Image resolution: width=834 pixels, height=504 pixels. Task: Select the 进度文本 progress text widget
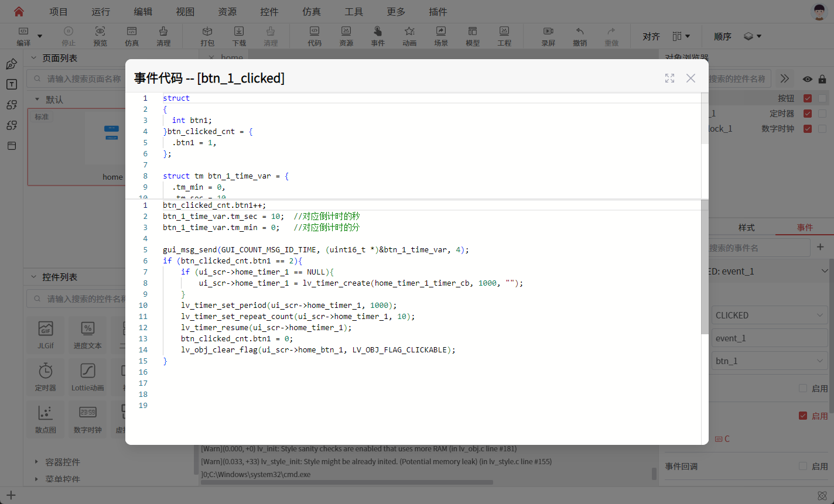(87, 335)
